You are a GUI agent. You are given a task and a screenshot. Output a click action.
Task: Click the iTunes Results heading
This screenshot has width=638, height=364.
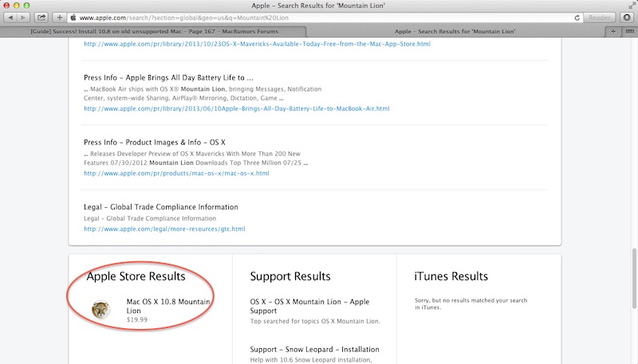(x=451, y=276)
